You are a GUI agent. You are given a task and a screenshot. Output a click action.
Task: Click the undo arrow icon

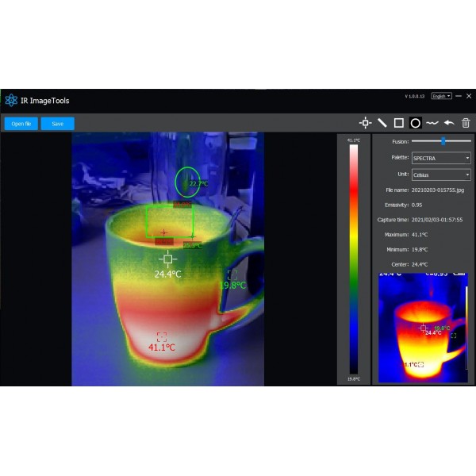(449, 123)
